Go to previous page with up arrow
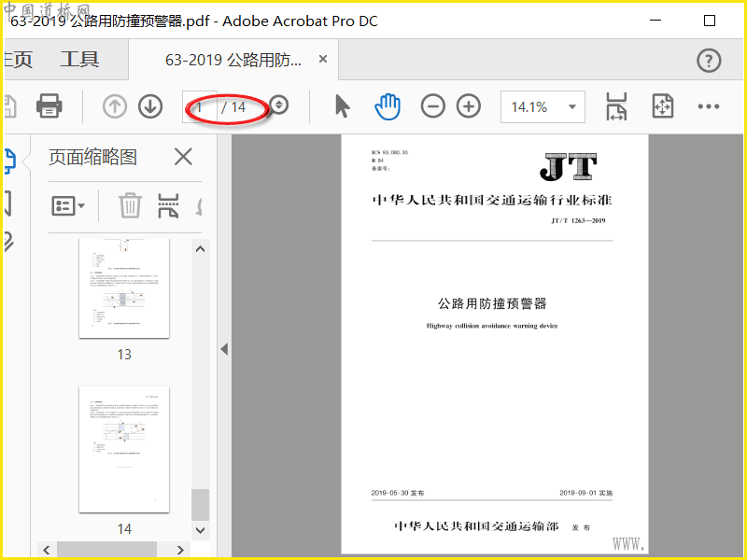 point(114,106)
